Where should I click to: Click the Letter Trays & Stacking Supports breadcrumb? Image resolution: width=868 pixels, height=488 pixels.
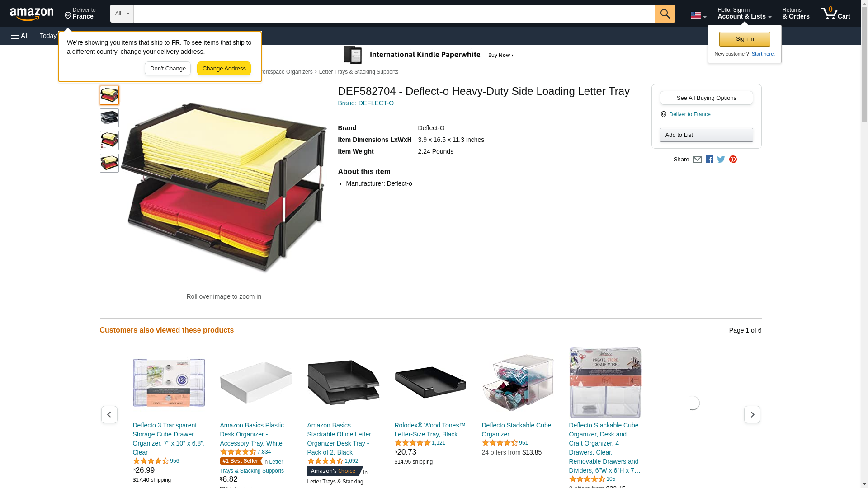(359, 72)
